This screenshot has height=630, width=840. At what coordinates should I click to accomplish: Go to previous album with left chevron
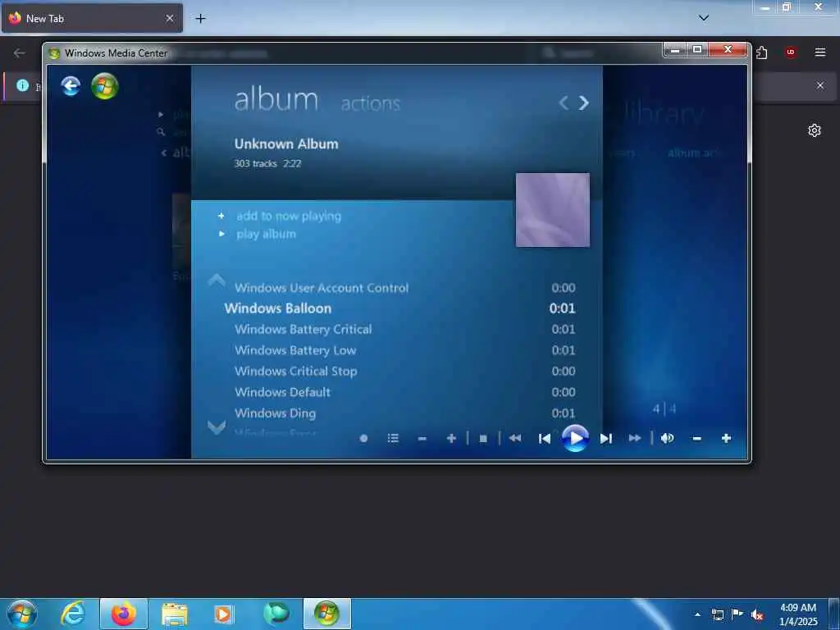[x=564, y=103]
